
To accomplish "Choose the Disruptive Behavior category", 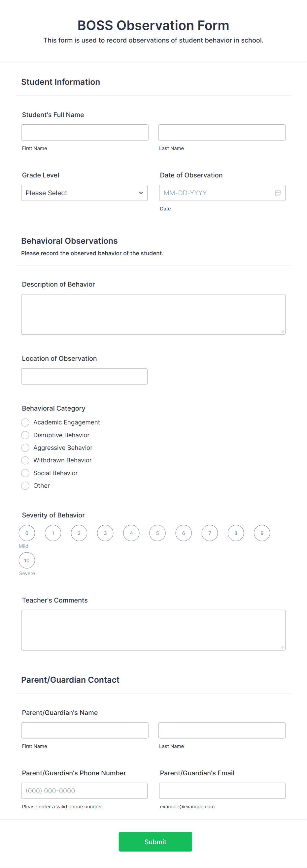I will [x=25, y=435].
